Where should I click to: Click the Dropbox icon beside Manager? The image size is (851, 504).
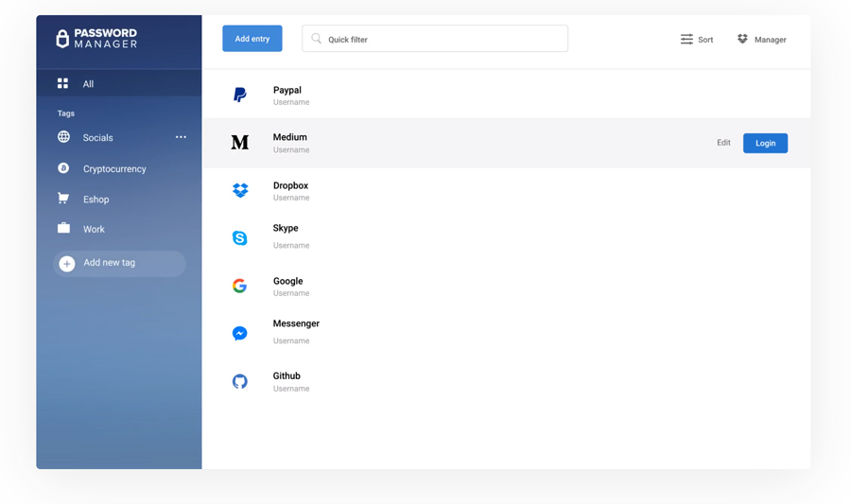pyautogui.click(x=742, y=39)
